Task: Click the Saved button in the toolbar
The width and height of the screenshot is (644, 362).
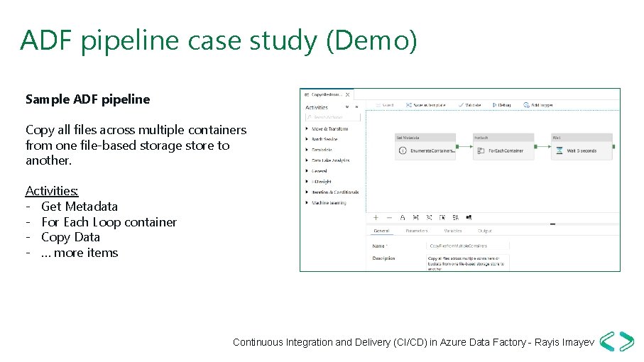Action: pyautogui.click(x=385, y=105)
